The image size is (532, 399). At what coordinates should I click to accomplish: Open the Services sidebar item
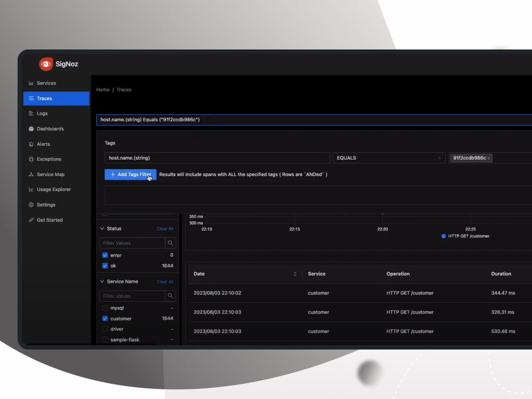click(56, 83)
